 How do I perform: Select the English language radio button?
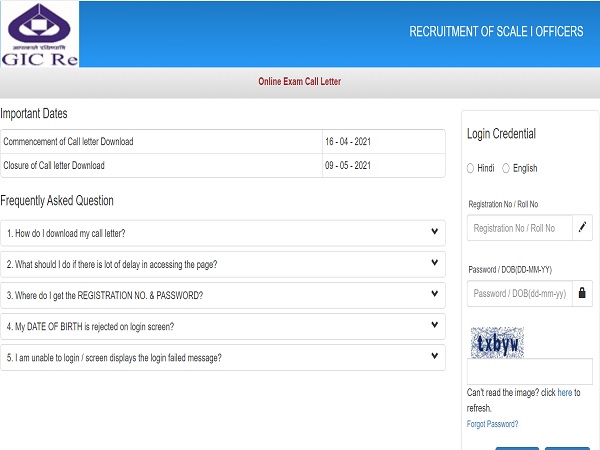(x=506, y=168)
